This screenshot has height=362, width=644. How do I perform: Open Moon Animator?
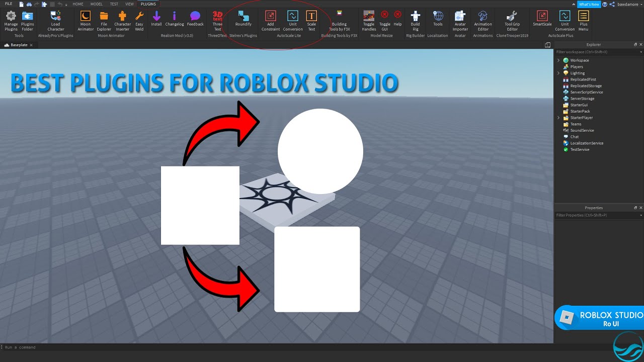pyautogui.click(x=86, y=21)
